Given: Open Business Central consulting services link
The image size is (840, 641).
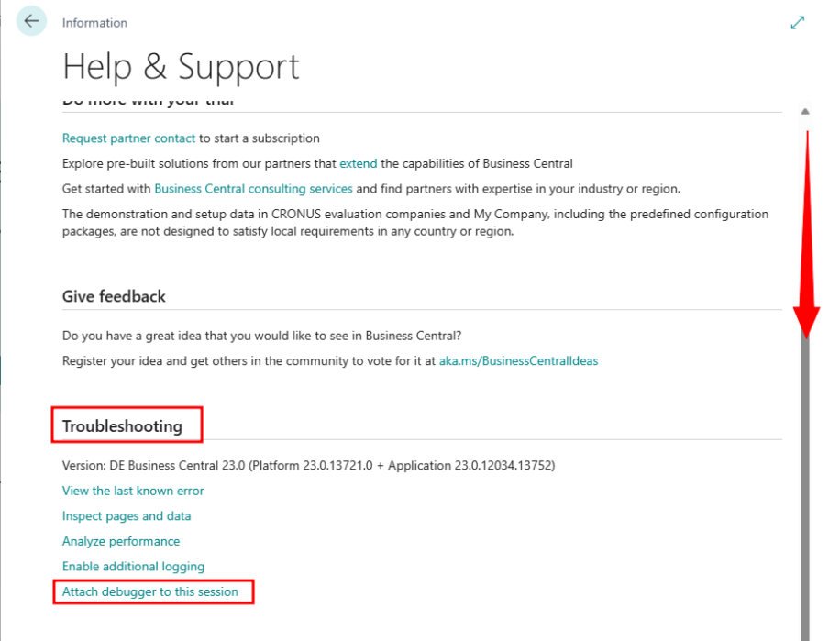Looking at the screenshot, I should pyautogui.click(x=253, y=189).
